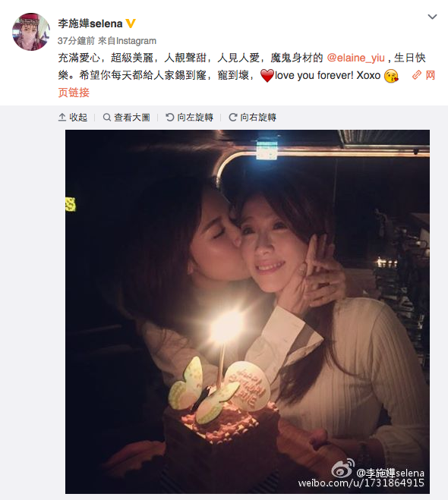
Task: Click the yellow verified V badge
Action: coord(131,24)
